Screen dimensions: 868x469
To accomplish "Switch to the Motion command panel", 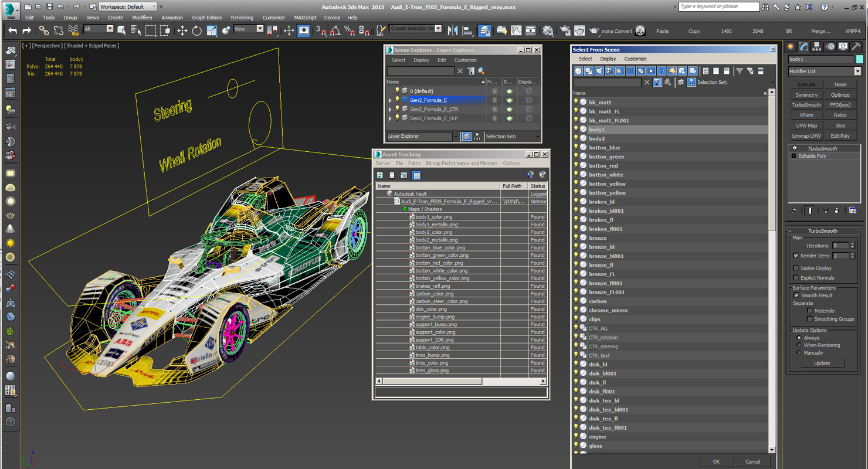I will [x=830, y=46].
